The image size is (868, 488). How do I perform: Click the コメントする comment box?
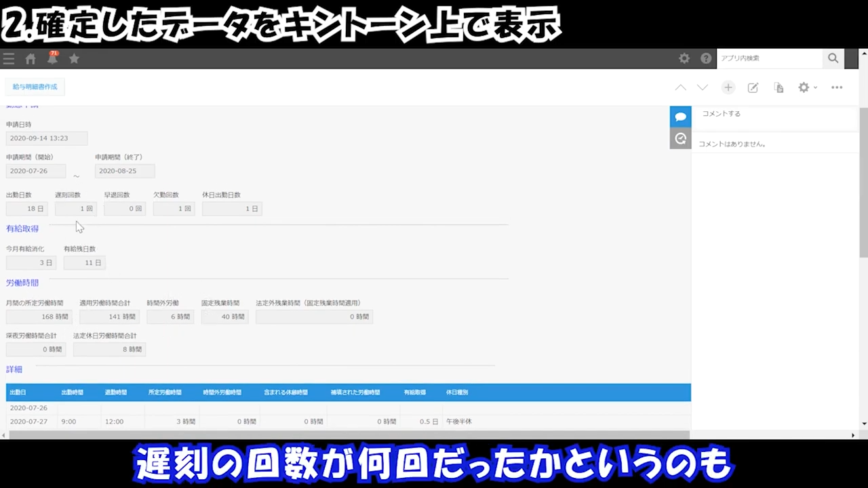[x=773, y=114]
